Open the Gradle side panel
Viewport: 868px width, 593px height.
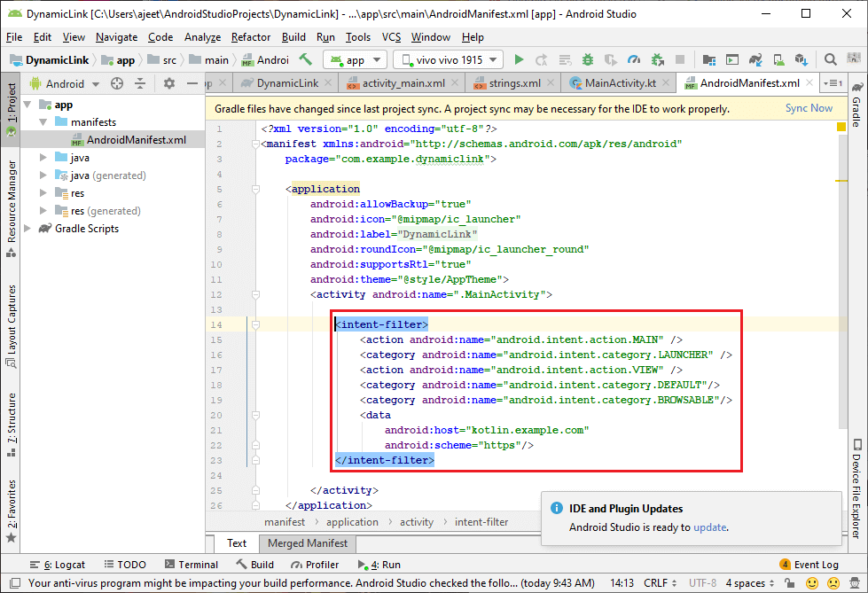pos(857,105)
